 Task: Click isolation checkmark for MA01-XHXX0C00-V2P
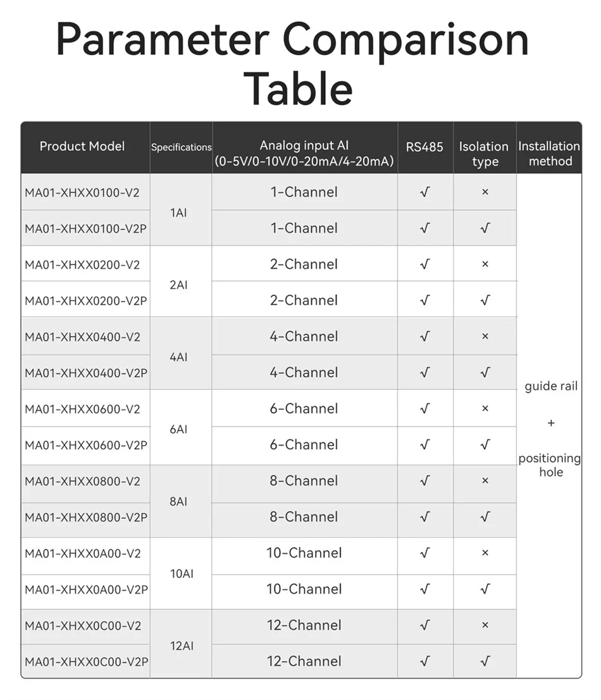click(485, 661)
